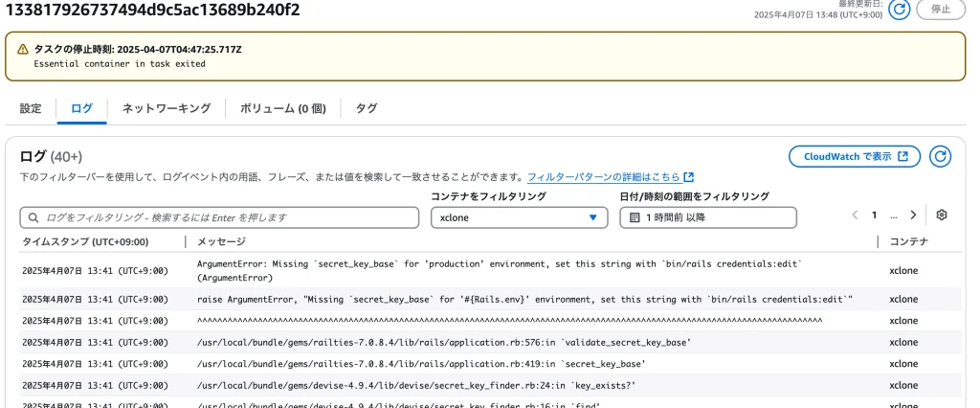
Task: Click the magnifying glass in the log filter
Action: 33,217
